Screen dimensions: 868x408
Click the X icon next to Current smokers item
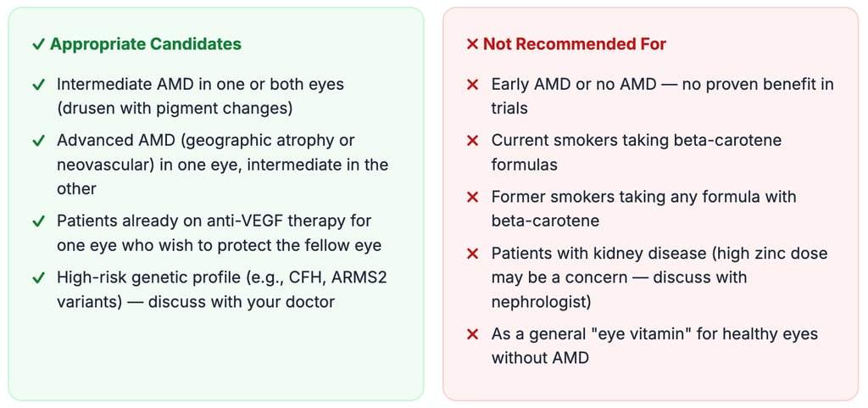pyautogui.click(x=473, y=140)
